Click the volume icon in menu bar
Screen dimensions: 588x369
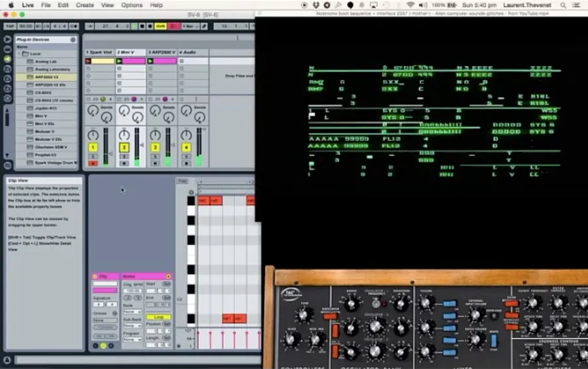[422, 5]
